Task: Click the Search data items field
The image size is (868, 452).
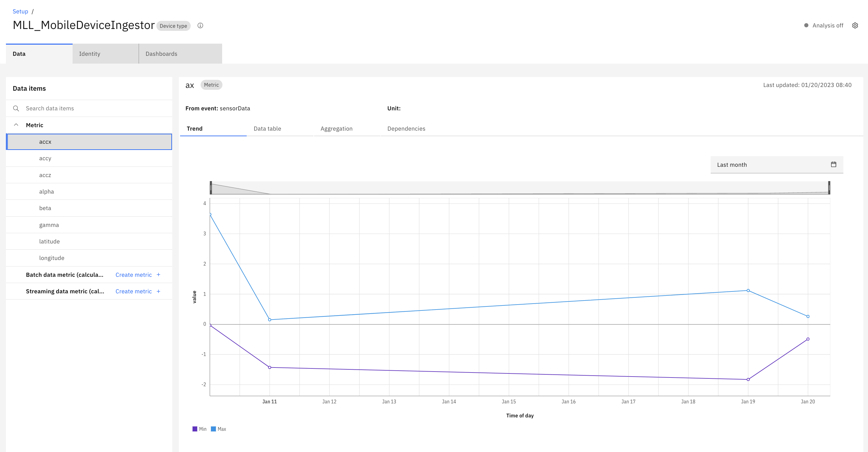Action: [x=89, y=108]
